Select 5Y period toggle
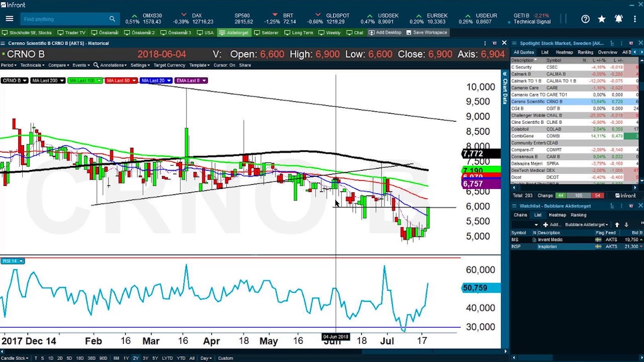 coord(154,358)
